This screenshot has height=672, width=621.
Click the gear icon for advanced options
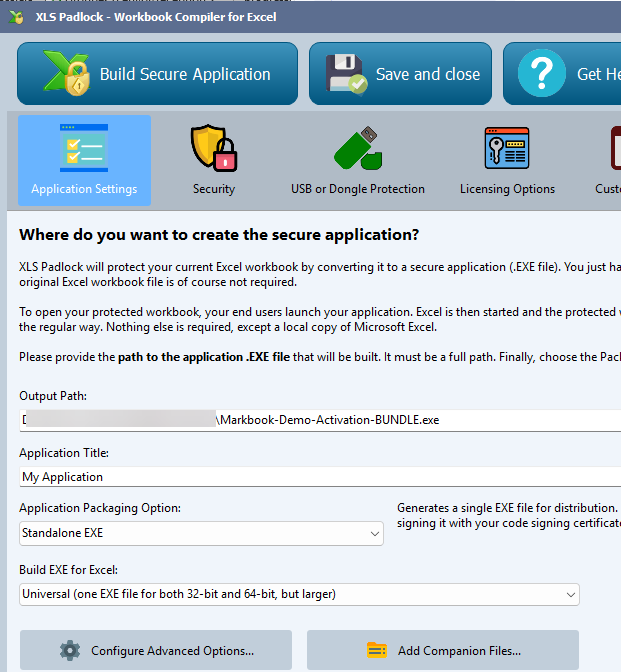70,651
